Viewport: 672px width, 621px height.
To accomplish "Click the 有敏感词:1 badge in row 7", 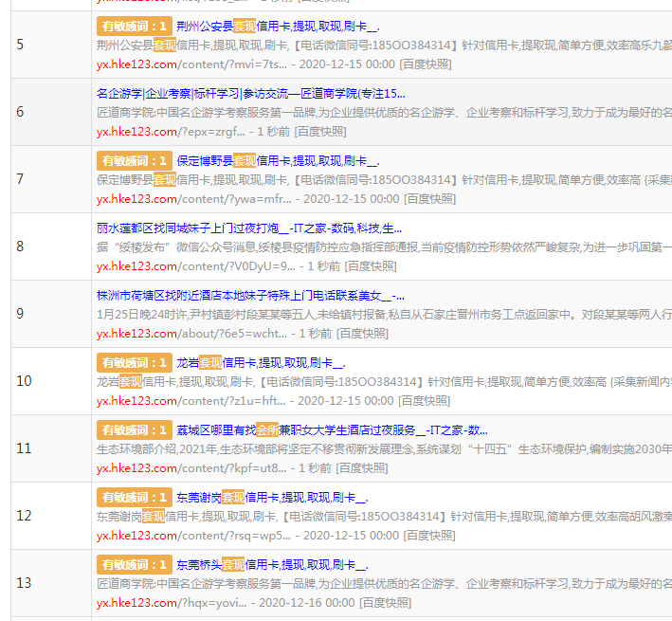I will pos(135,161).
